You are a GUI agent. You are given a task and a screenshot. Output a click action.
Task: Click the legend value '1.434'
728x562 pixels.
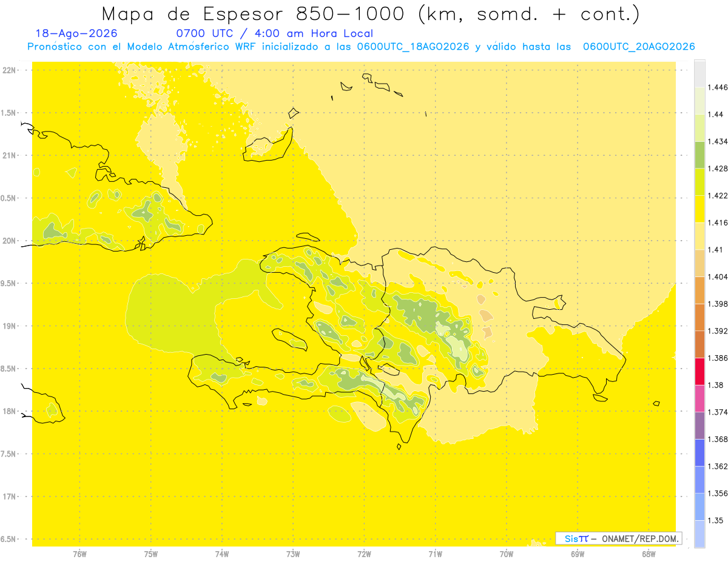tap(717, 141)
